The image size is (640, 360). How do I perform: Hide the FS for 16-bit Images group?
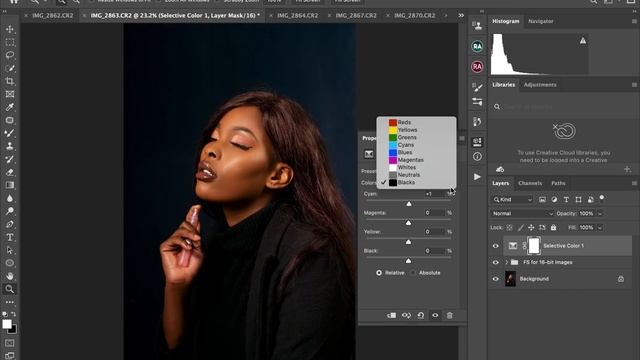coord(496,262)
